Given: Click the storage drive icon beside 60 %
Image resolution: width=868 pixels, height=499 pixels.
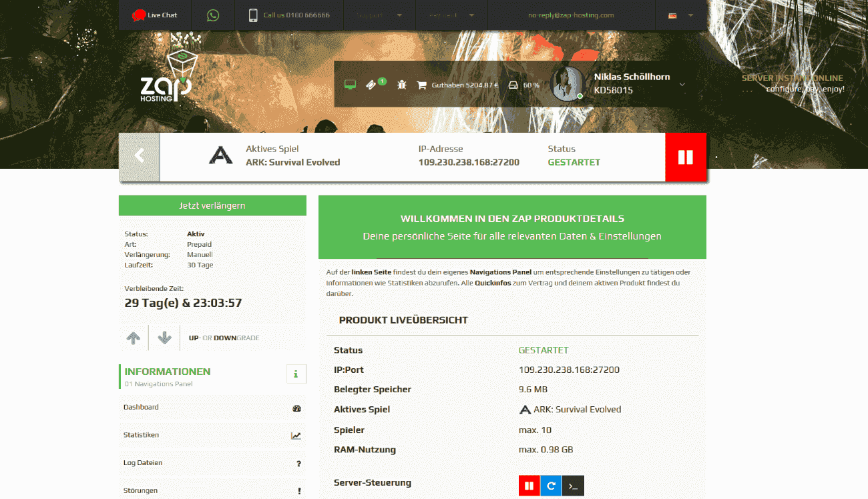Looking at the screenshot, I should (513, 85).
